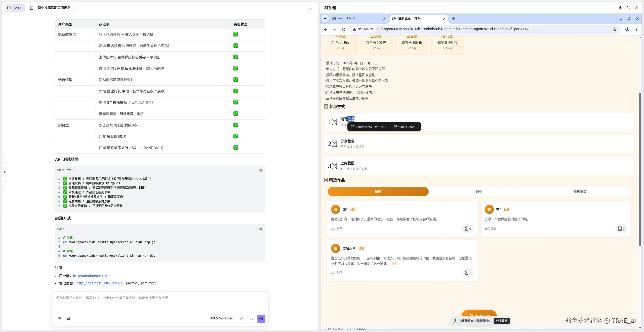Reload the browser page

(344, 29)
